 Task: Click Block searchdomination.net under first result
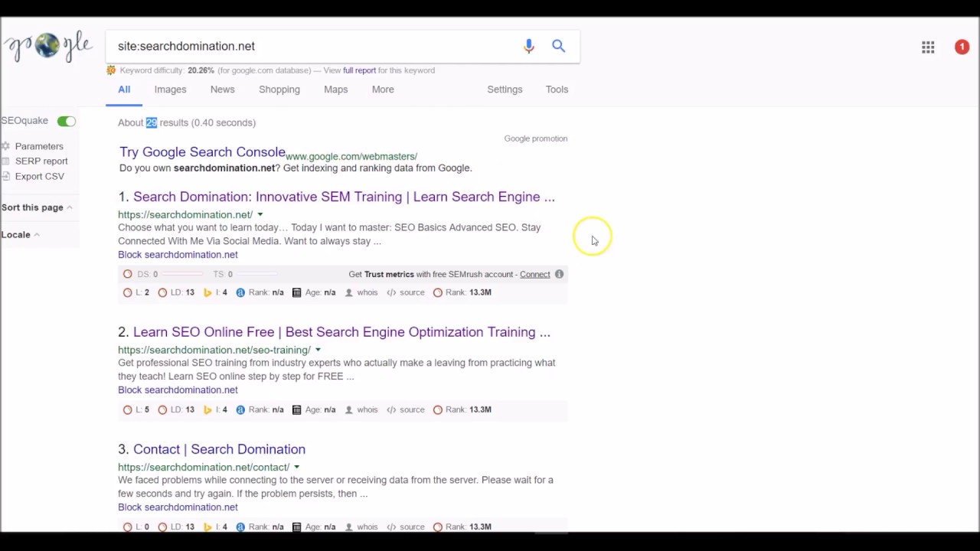178,255
